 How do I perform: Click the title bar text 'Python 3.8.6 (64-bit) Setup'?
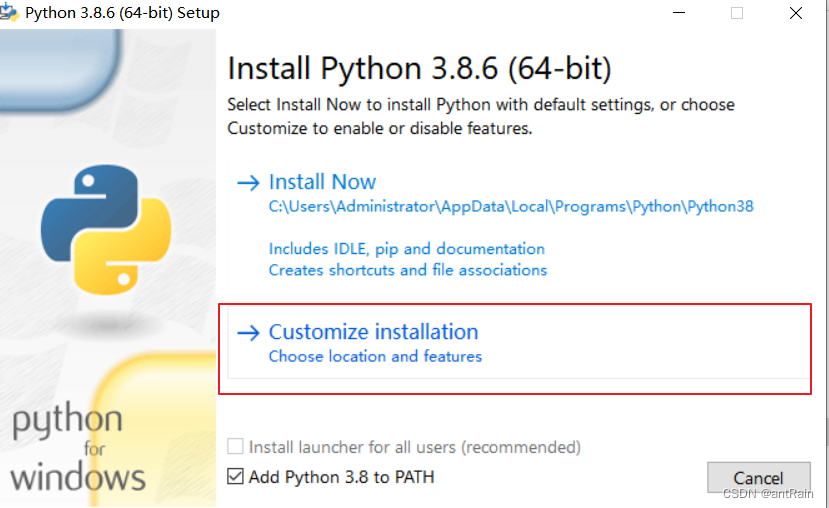coord(122,13)
